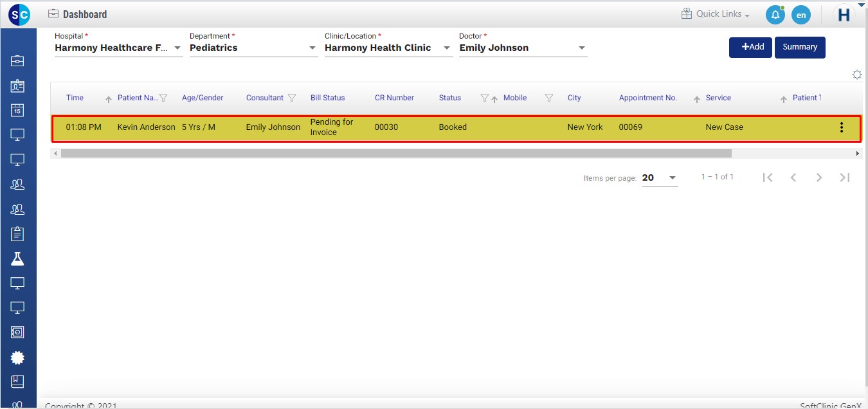Click the three-dot menu on Kevin Anderson's row
The width and height of the screenshot is (868, 409).
[x=841, y=127]
